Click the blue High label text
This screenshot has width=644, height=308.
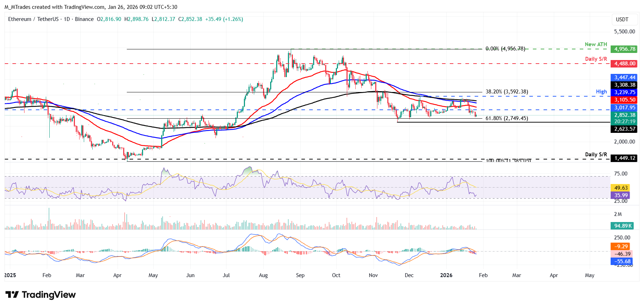coord(601,92)
